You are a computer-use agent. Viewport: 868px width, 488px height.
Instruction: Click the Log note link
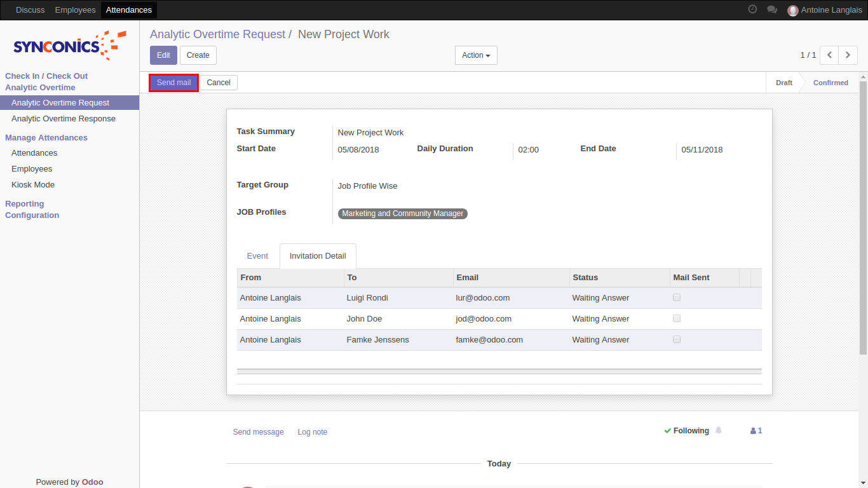(312, 432)
